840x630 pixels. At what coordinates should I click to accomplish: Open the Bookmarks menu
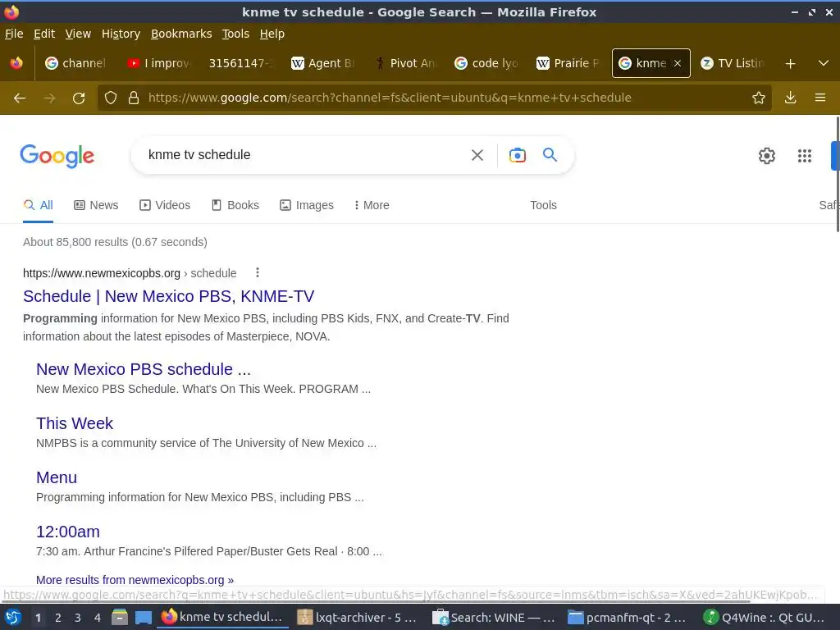click(x=181, y=34)
